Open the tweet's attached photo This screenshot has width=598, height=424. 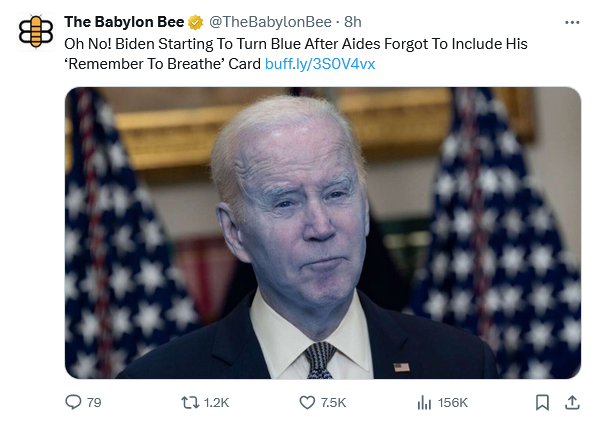point(323,233)
